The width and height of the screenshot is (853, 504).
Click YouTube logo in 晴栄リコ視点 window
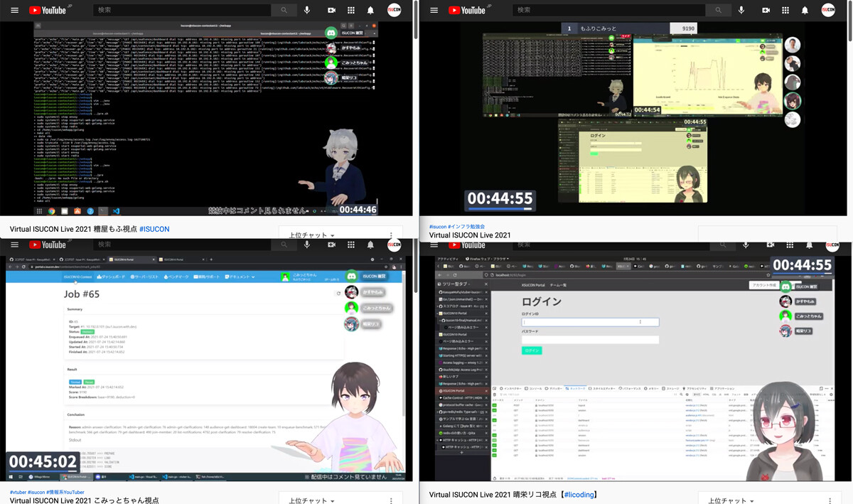466,245
